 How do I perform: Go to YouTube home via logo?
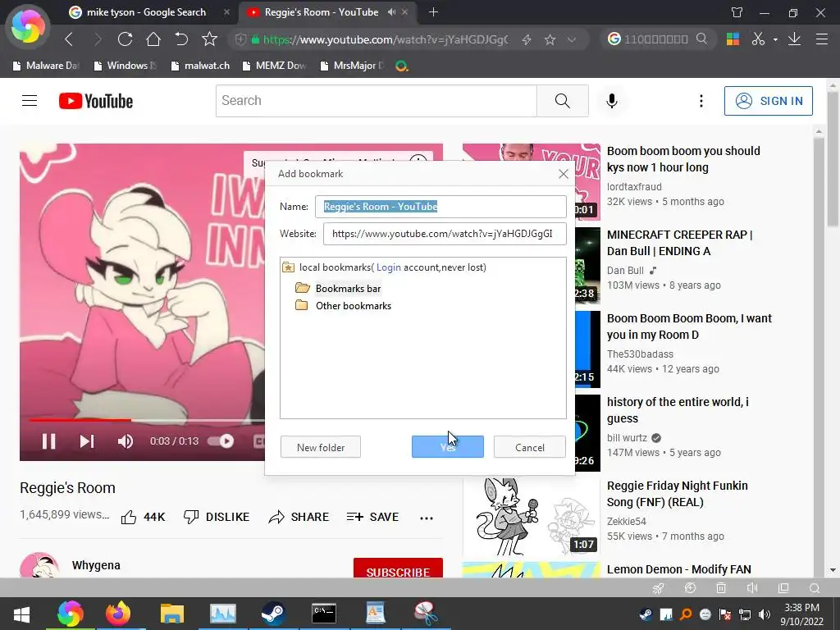pos(96,101)
